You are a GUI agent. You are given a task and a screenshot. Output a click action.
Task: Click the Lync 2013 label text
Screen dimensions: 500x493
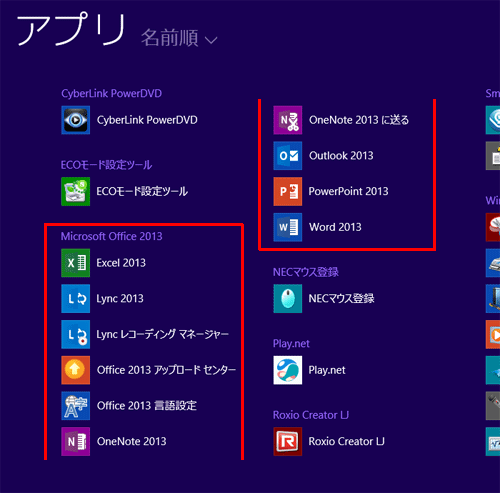(120, 299)
